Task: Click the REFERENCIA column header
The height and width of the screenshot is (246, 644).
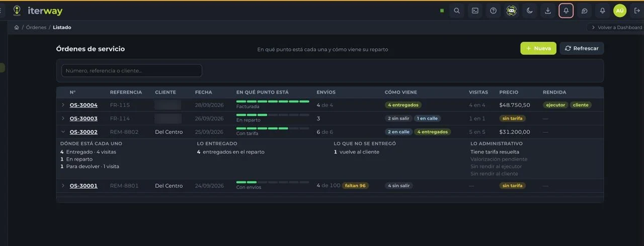Action: (126, 93)
